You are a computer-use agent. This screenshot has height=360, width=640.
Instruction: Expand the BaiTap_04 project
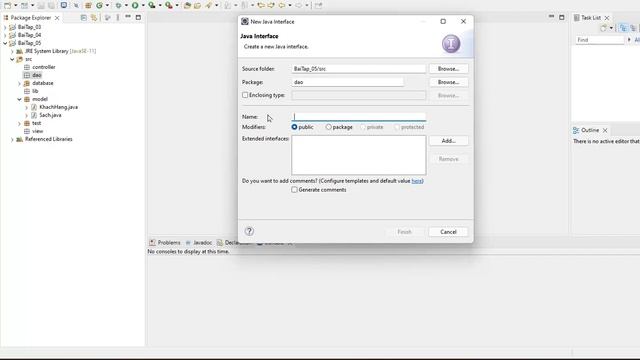point(5,35)
